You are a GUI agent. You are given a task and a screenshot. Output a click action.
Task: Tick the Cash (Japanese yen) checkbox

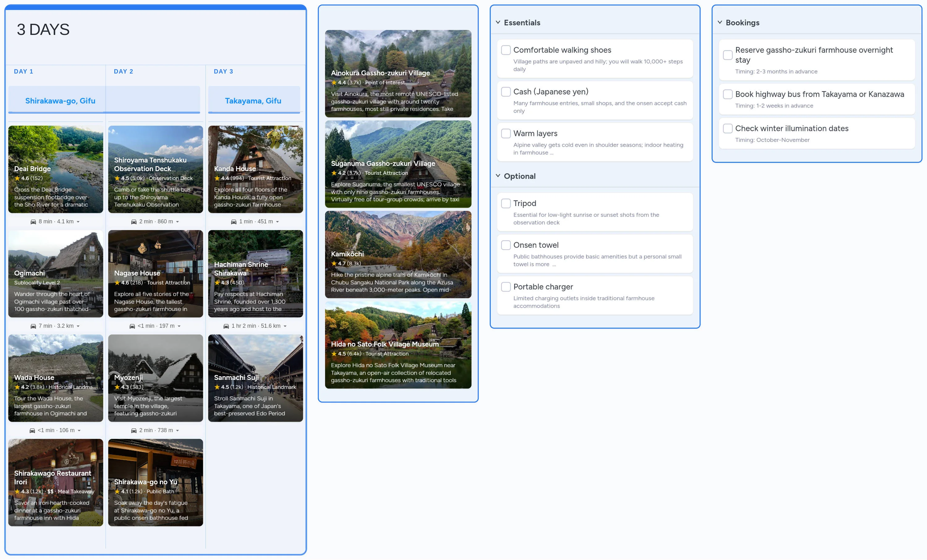506,92
